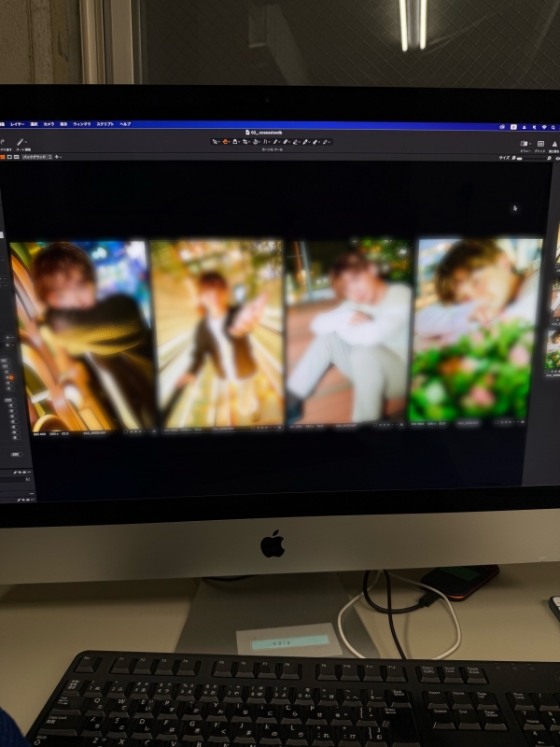The image size is (560, 747).
Task: Open the ヘルプ menu
Action: (125, 123)
